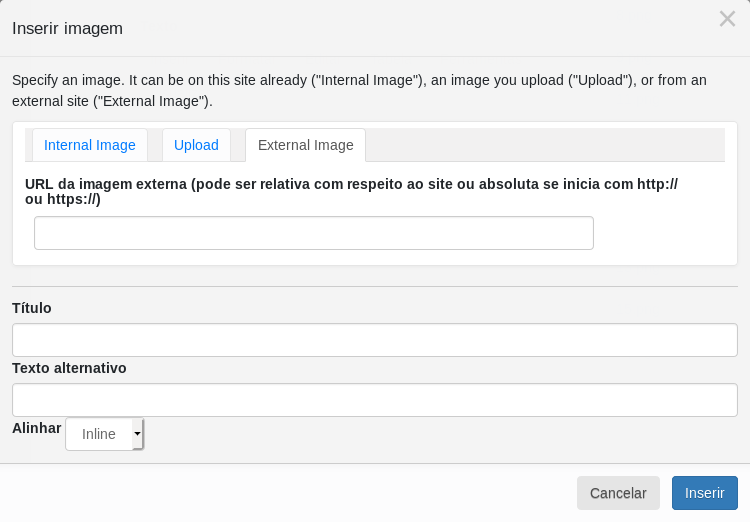Open the Upload tab
Viewport: 750px width, 522px height.
coord(196,145)
